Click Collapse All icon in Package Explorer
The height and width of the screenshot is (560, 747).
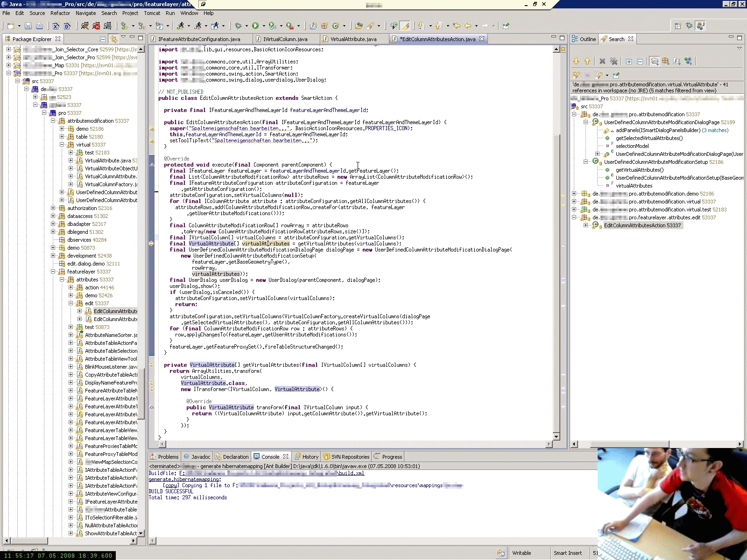[x=103, y=39]
